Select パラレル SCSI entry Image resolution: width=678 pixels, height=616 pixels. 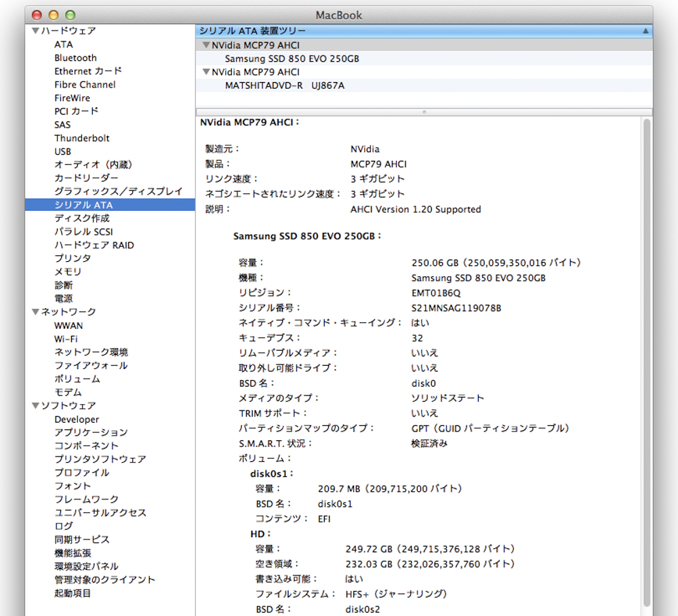point(84,231)
